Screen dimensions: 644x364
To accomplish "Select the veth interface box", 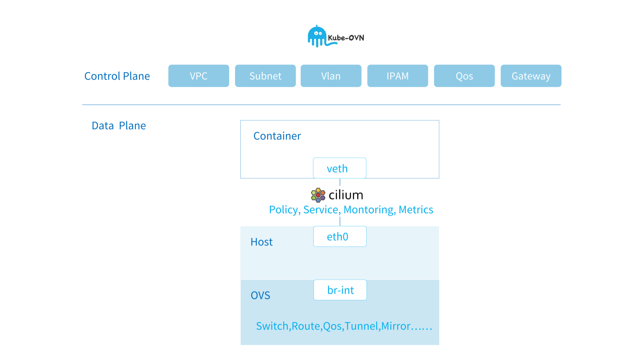I will pyautogui.click(x=339, y=168).
